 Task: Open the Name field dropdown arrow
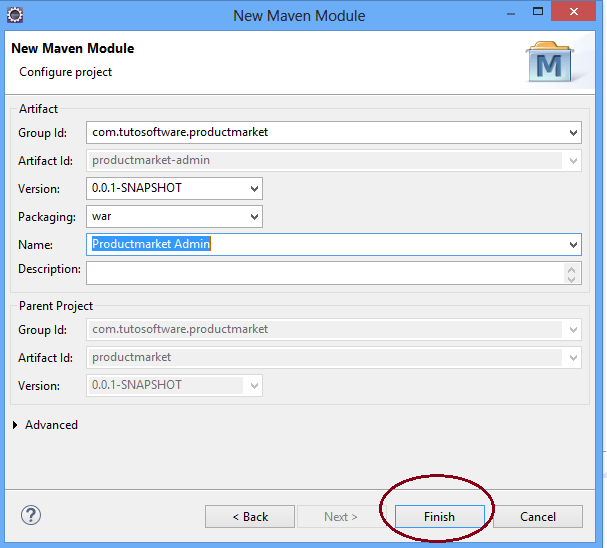[573, 245]
